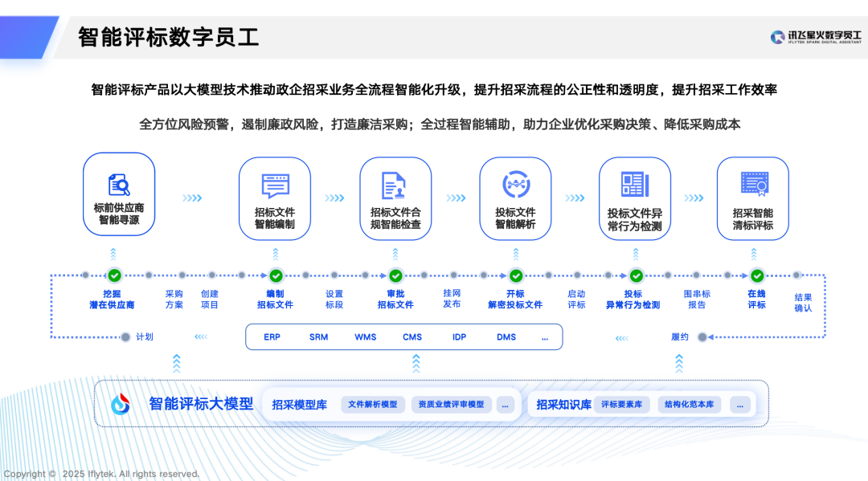Click the 在线评标 step label
The image size is (868, 481).
click(x=757, y=299)
